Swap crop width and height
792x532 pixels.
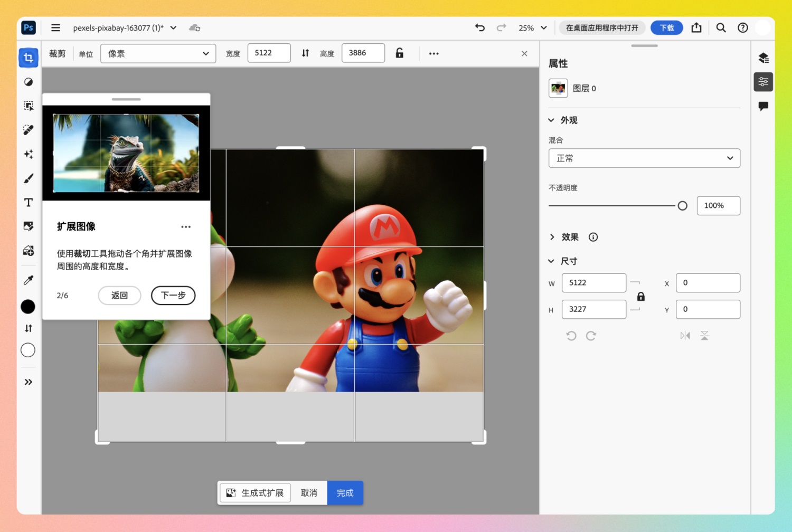coord(305,53)
